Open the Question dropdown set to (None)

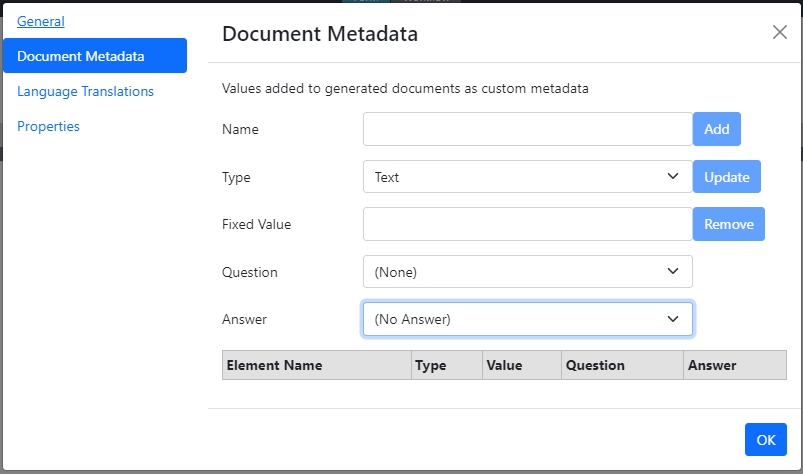(x=527, y=272)
